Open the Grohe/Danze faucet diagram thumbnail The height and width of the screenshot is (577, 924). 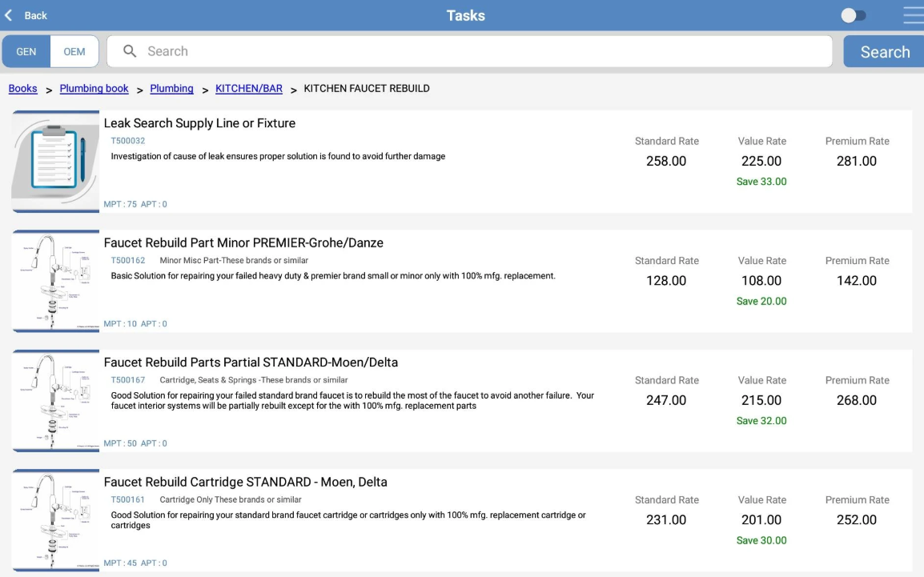(x=55, y=281)
